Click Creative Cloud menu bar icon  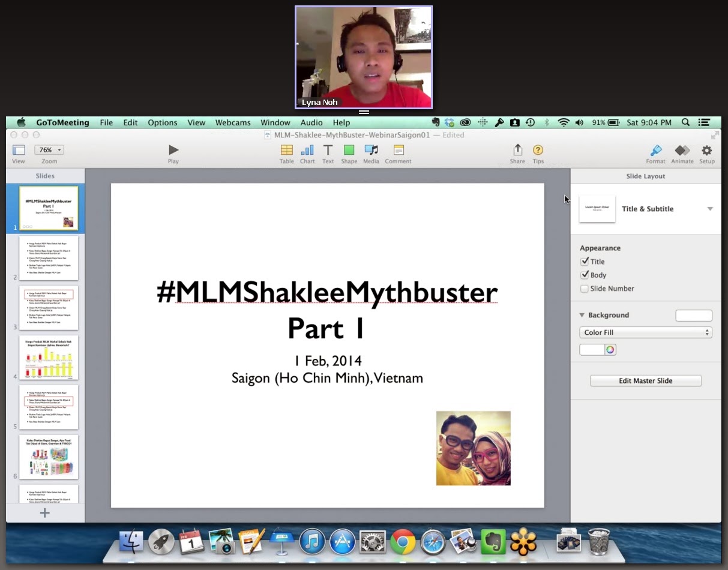(465, 122)
